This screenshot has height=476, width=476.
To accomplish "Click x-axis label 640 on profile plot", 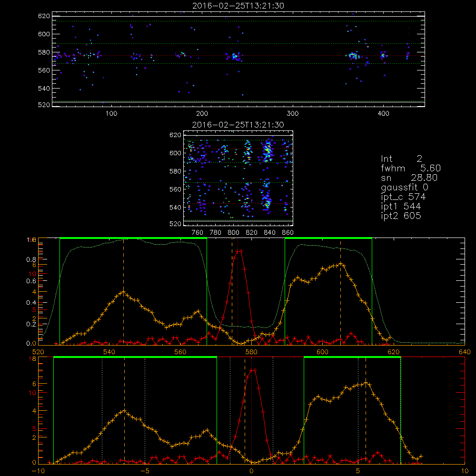I will point(465,352).
